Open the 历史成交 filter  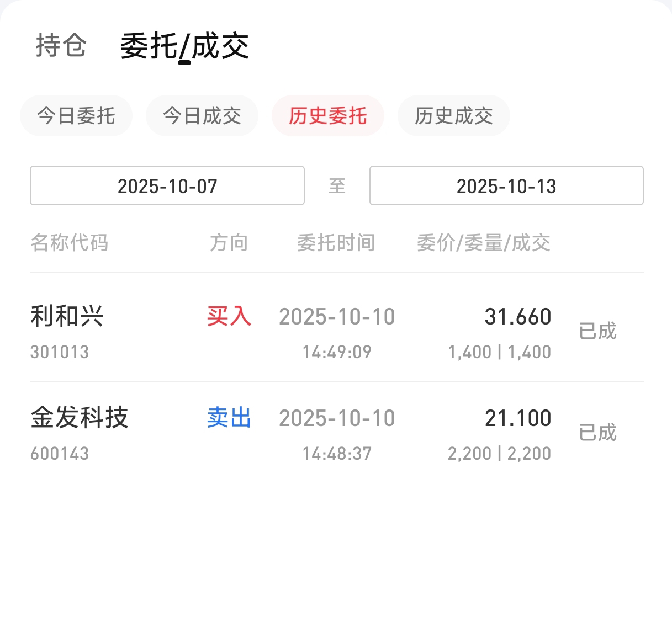(x=454, y=116)
